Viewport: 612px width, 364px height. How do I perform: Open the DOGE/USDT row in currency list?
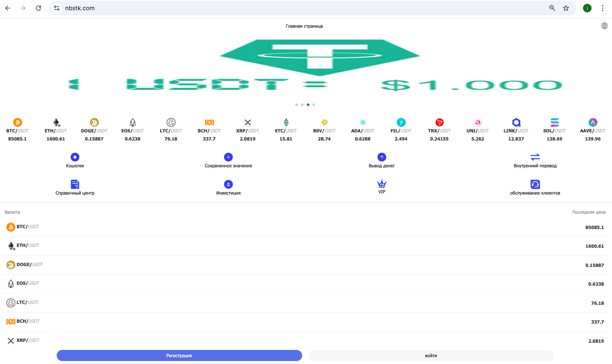click(306, 265)
